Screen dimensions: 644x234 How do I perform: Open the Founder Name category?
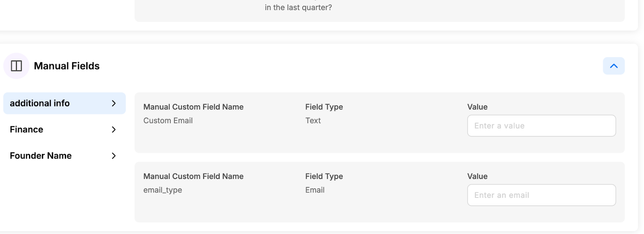click(64, 156)
